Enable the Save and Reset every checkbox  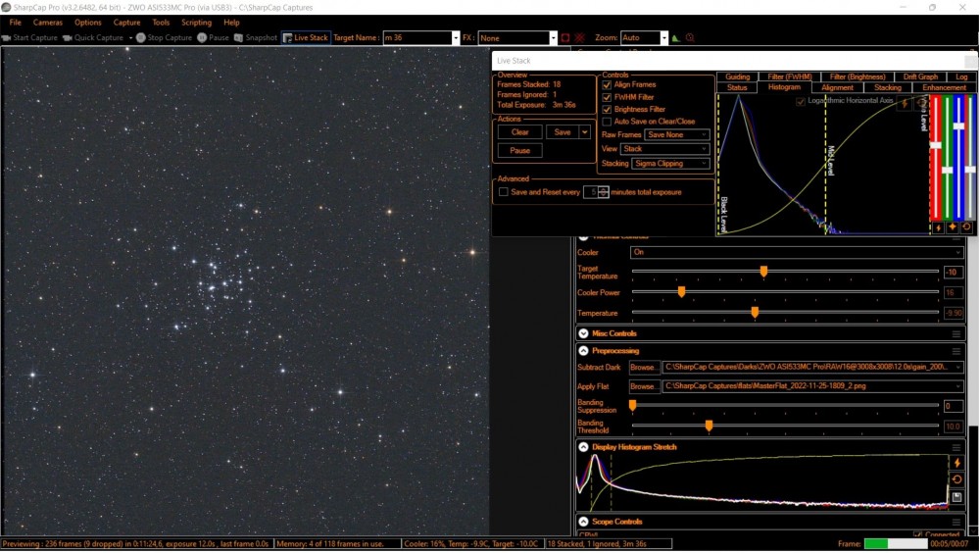pyautogui.click(x=503, y=192)
